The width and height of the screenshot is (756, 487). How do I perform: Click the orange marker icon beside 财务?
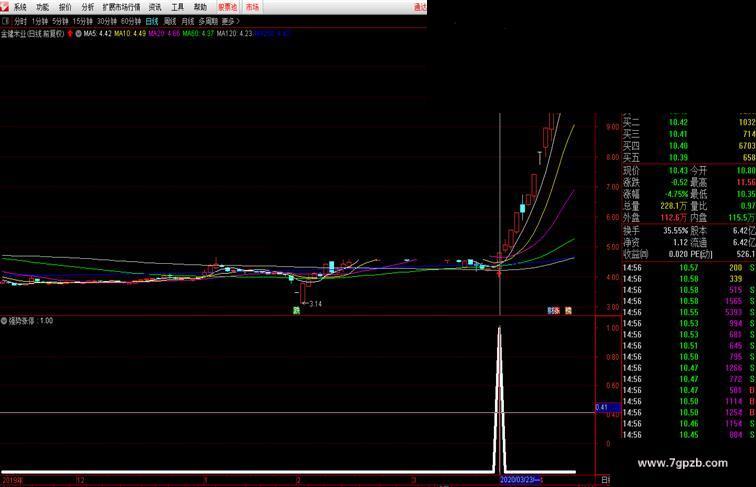pyautogui.click(x=568, y=311)
